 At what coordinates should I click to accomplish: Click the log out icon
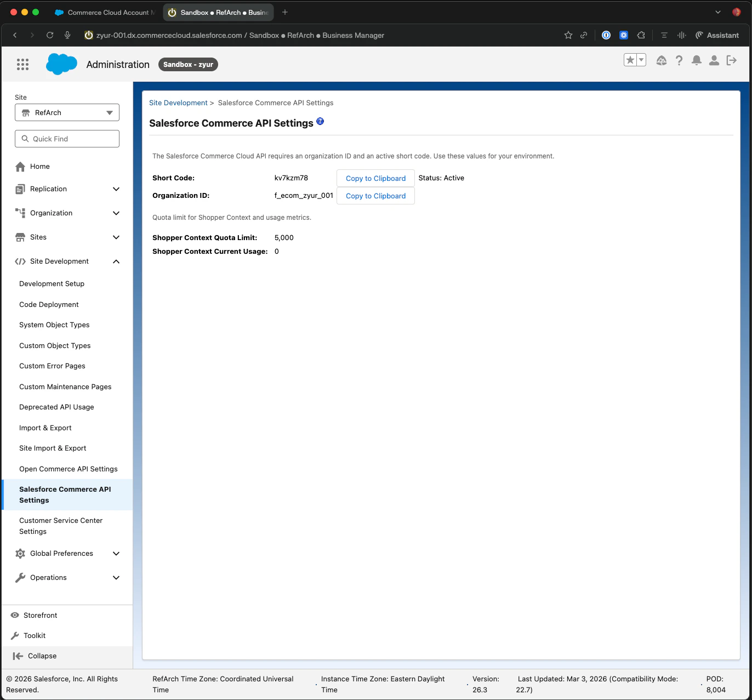tap(732, 60)
